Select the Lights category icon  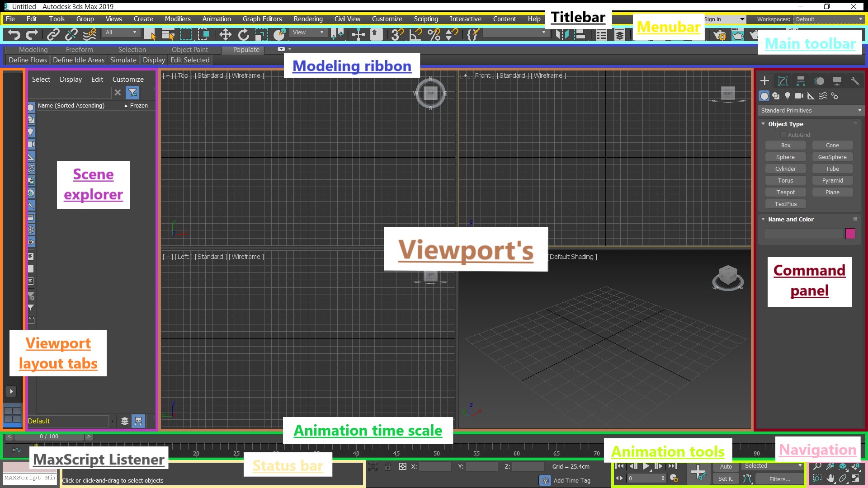pyautogui.click(x=788, y=96)
